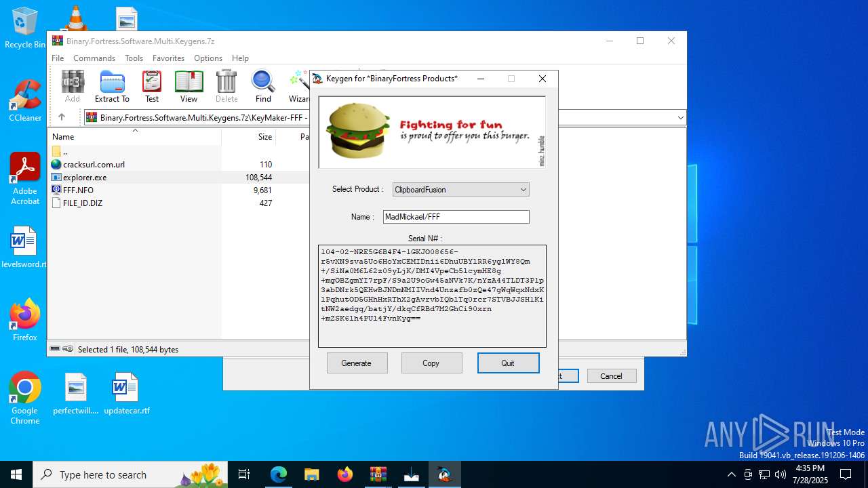Image resolution: width=868 pixels, height=488 pixels.
Task: Click the Add toolbar icon in WinRAR
Action: click(73, 86)
